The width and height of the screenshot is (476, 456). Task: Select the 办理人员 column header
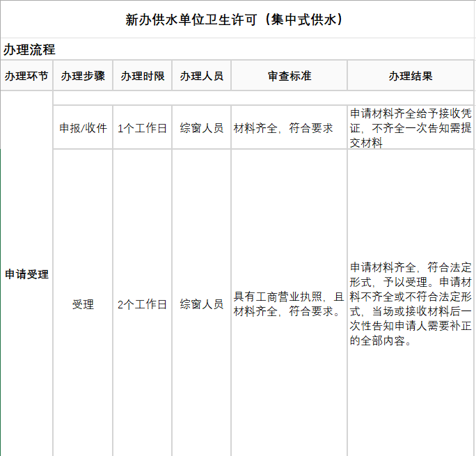(x=201, y=76)
